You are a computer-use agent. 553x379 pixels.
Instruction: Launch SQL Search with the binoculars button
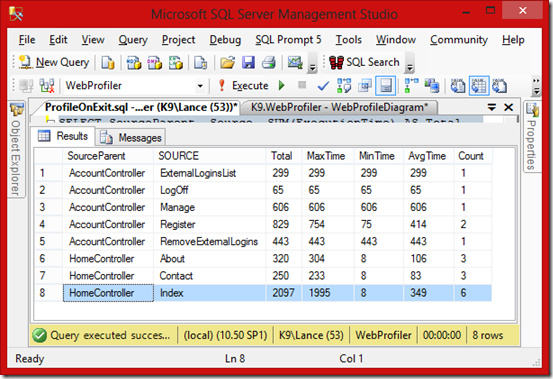pos(365,62)
